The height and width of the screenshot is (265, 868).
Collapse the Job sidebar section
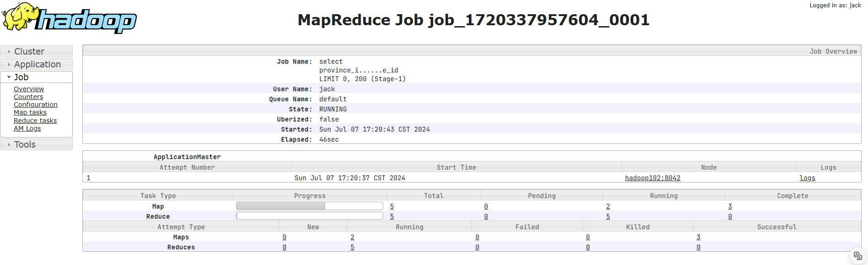37,77
